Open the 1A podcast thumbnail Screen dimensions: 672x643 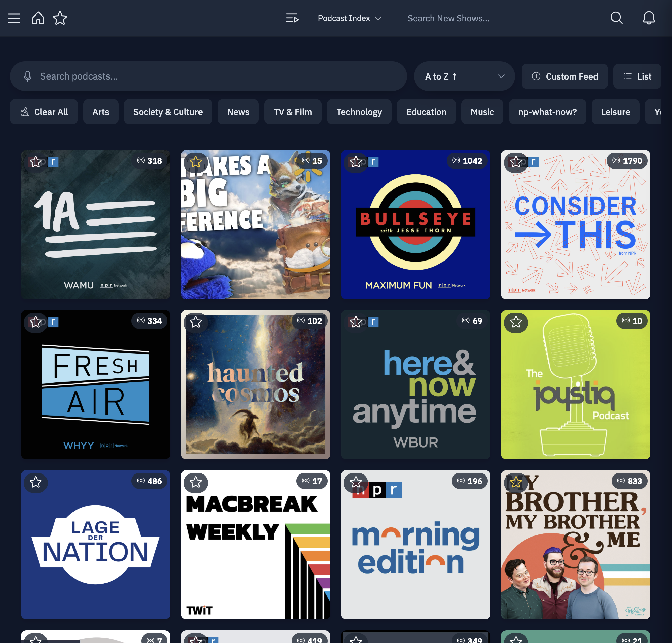pyautogui.click(x=95, y=224)
